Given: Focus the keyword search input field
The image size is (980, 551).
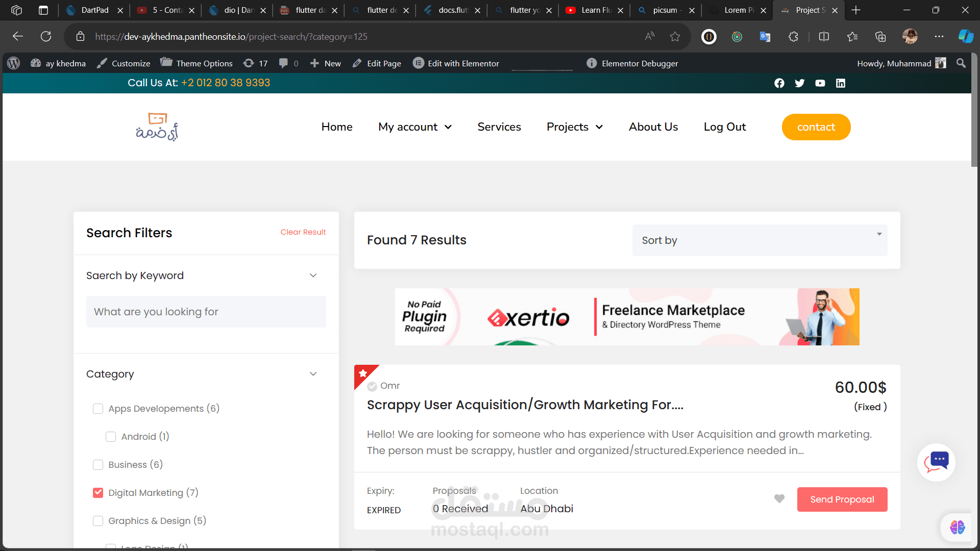Looking at the screenshot, I should 206,312.
